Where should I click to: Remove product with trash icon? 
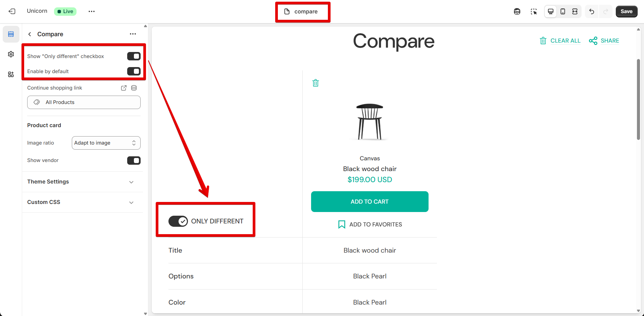tap(315, 83)
